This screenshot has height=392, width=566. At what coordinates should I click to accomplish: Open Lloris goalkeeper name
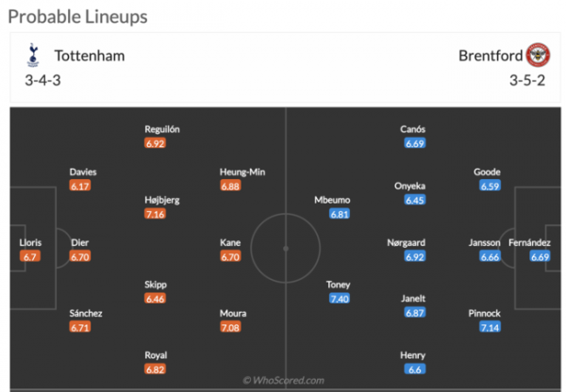(x=30, y=242)
